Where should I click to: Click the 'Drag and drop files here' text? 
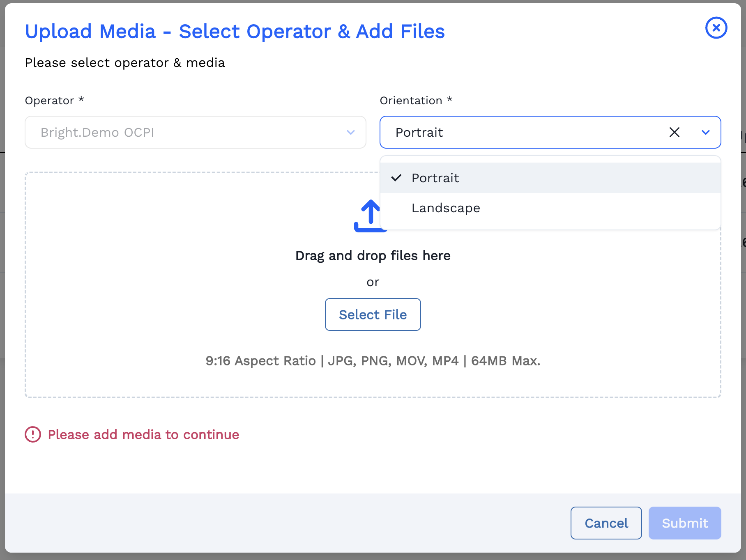point(373,255)
